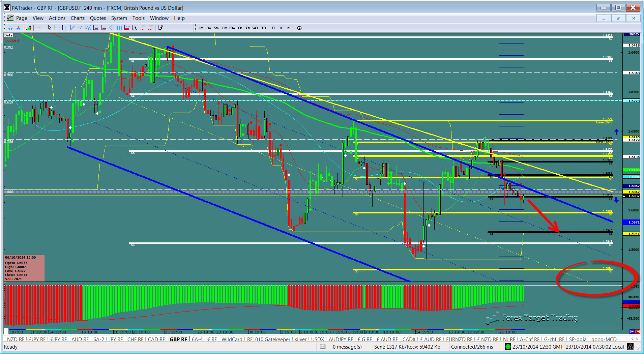Click the warning triangle icon in status bar

click(x=630, y=347)
